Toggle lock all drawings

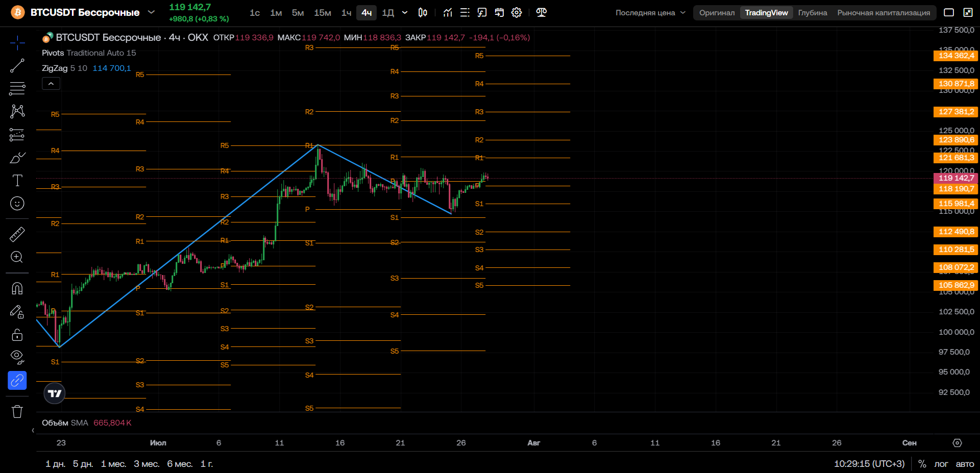(17, 335)
